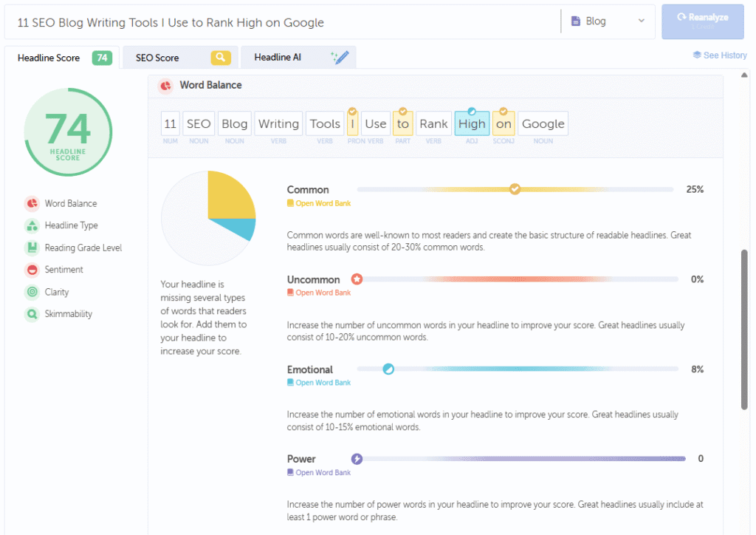Open the Word Bank for Common words
The image size is (756, 535).
[x=319, y=202]
